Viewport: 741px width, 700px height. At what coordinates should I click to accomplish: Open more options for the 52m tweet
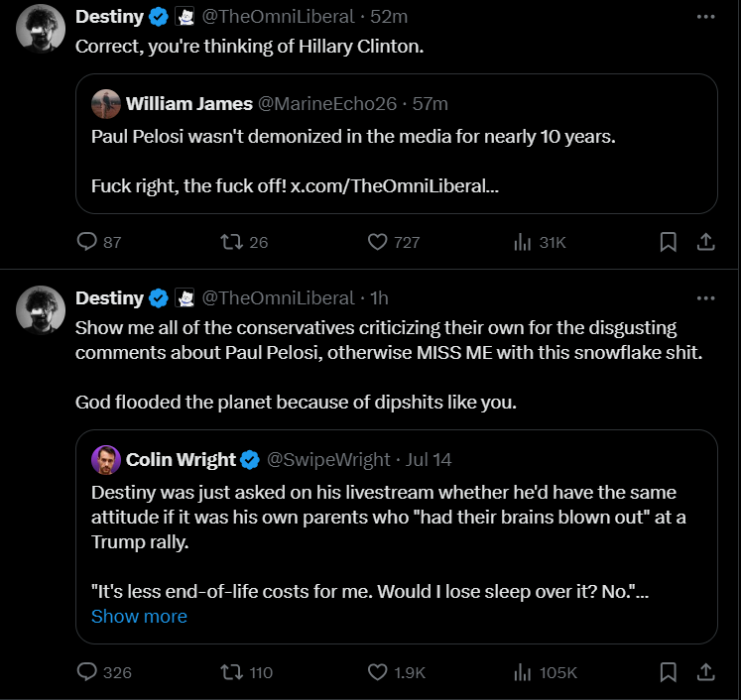point(705,17)
